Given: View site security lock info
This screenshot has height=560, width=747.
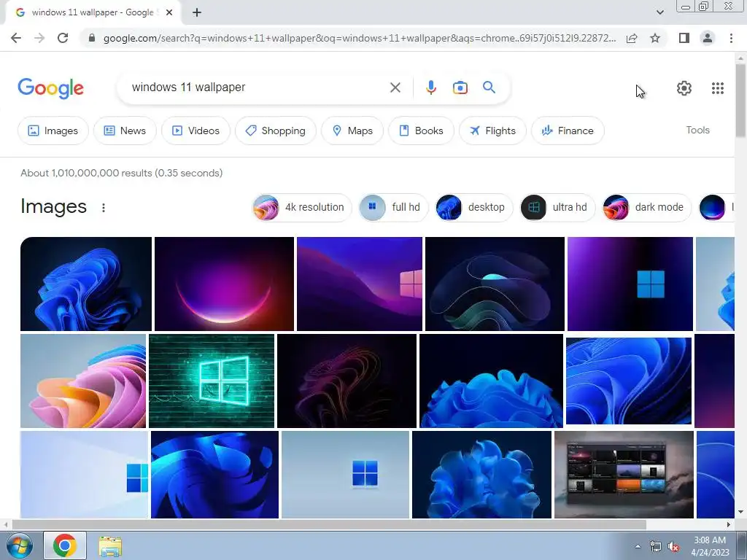Looking at the screenshot, I should [92, 38].
